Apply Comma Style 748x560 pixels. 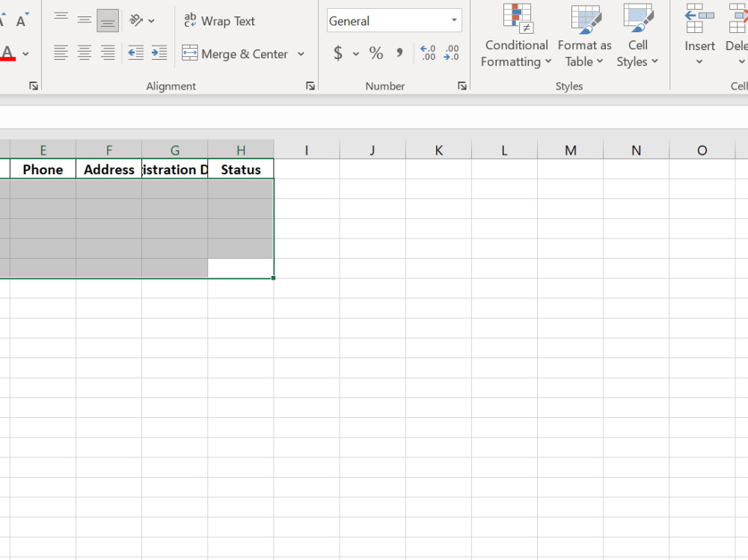[x=399, y=53]
